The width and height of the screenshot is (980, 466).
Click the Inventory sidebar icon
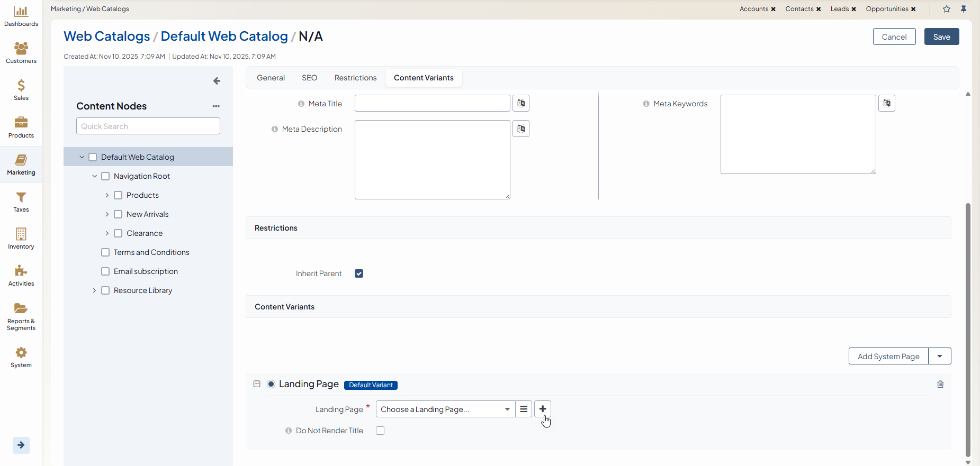coord(21,239)
